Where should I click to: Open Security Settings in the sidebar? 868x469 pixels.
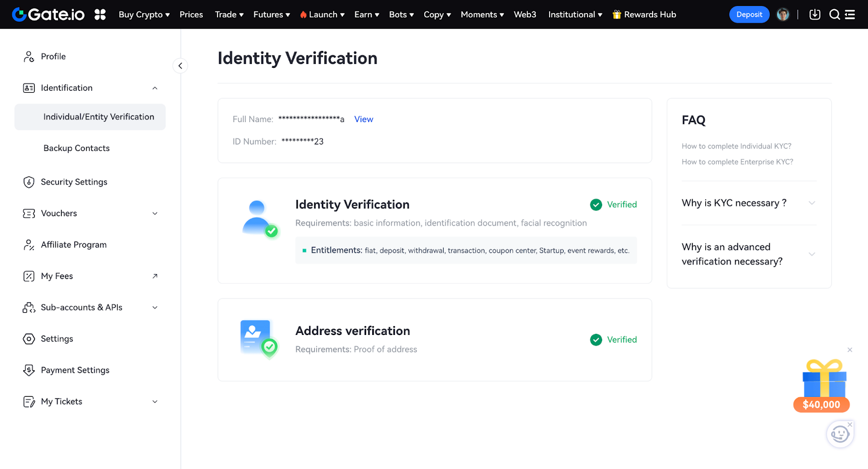74,182
